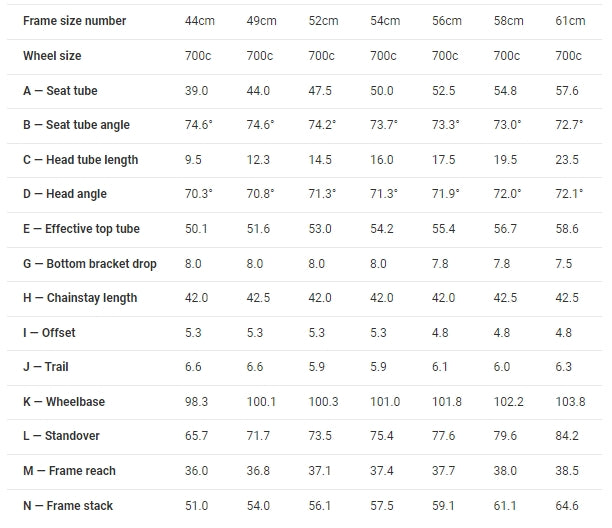Select the 'Frame size number' header label

click(x=75, y=21)
